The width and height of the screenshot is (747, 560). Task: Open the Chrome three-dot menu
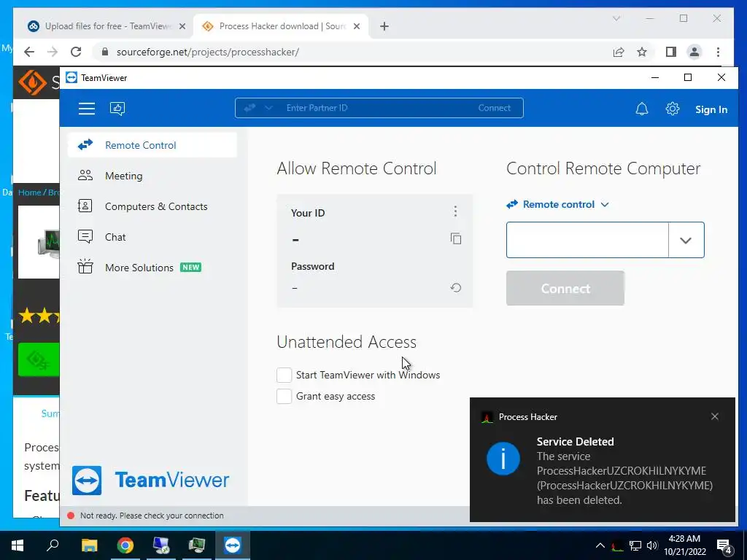tap(718, 52)
